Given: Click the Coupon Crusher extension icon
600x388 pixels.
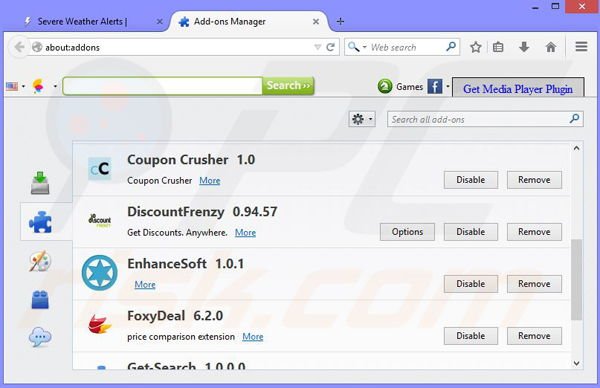Looking at the screenshot, I should 99,169.
